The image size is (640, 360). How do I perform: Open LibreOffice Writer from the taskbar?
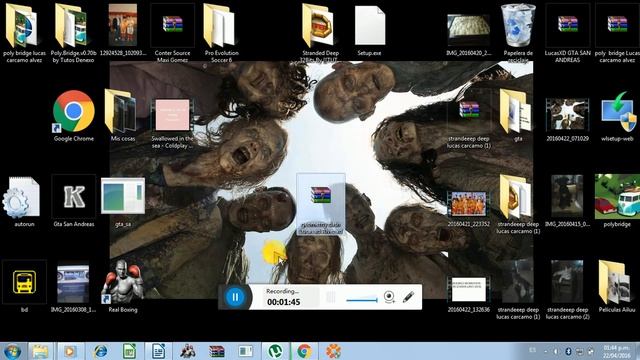[x=158, y=351]
